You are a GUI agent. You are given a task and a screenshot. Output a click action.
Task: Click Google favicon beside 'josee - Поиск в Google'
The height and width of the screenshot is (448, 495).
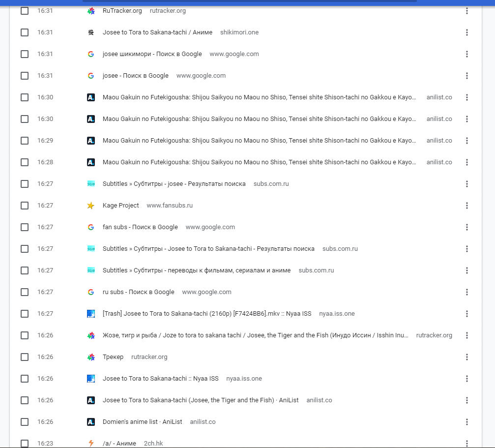coord(91,76)
